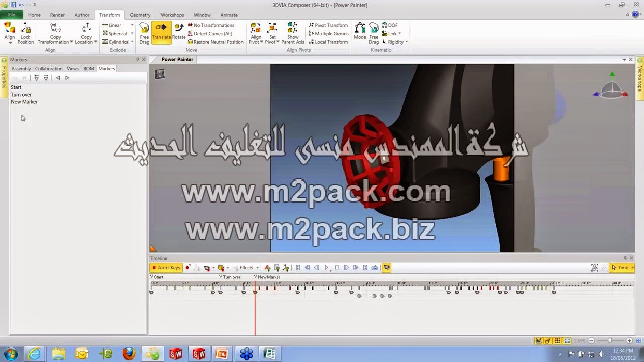Open the Assembly panel tab
644x362 pixels.
coord(21,69)
